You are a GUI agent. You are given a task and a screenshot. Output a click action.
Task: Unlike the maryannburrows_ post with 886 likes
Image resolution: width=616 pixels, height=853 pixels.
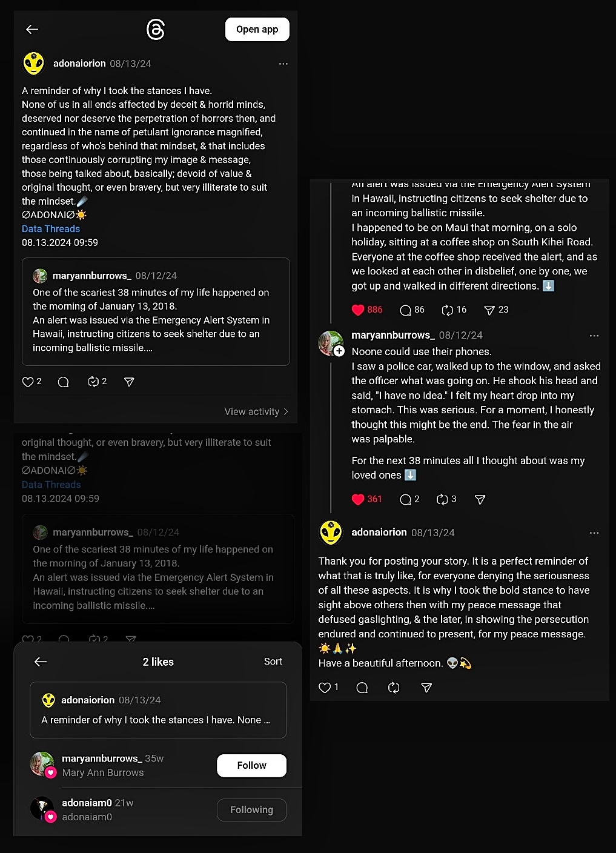(358, 310)
